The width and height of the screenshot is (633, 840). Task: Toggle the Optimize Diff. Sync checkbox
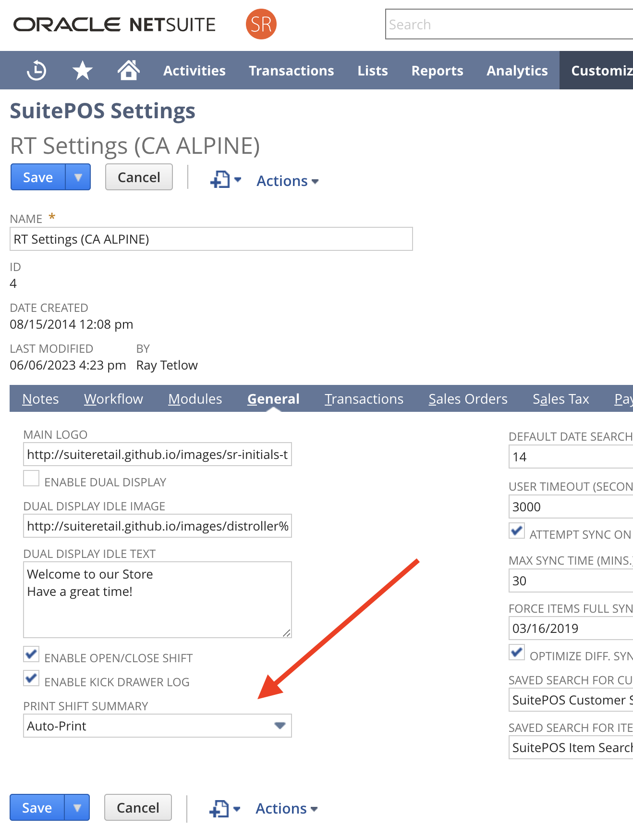click(x=517, y=653)
